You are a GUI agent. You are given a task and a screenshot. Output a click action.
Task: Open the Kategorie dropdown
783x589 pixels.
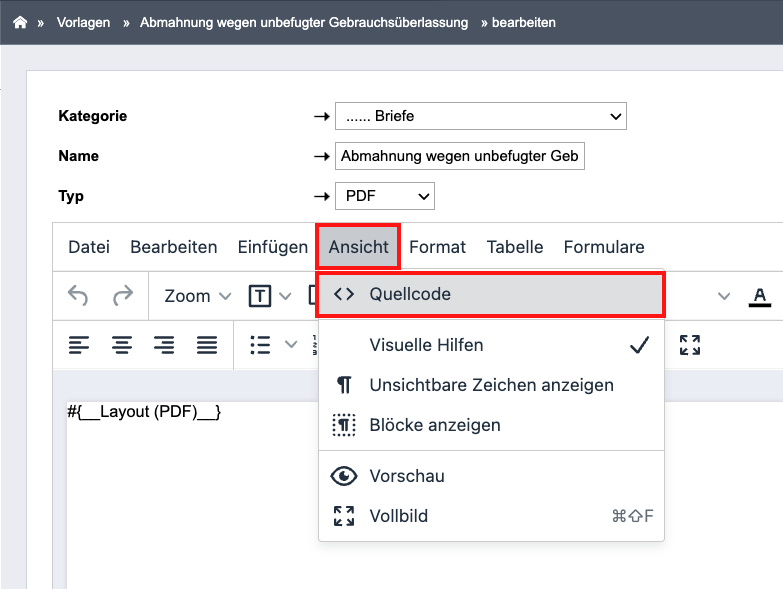pyautogui.click(x=480, y=116)
